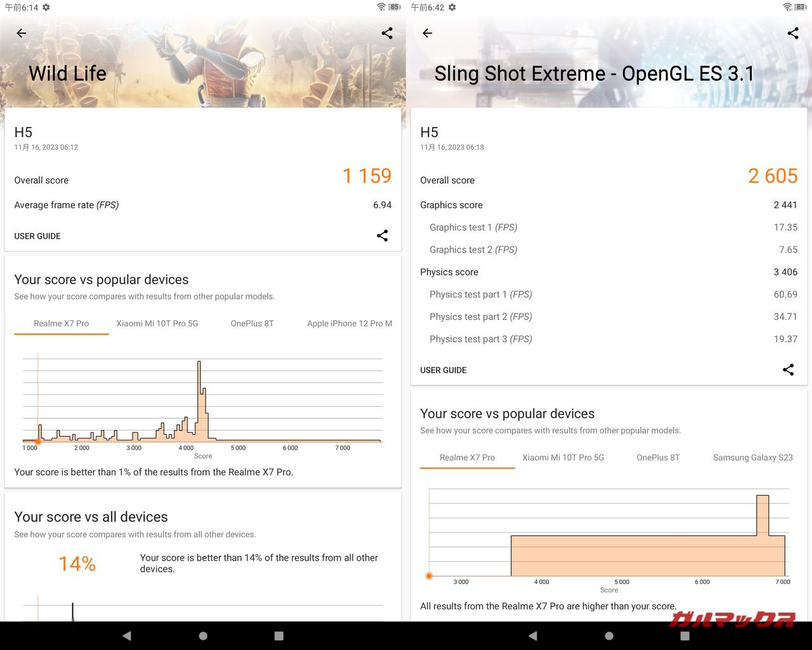Switch to the Samsung Galaxy S23 tab

[752, 458]
